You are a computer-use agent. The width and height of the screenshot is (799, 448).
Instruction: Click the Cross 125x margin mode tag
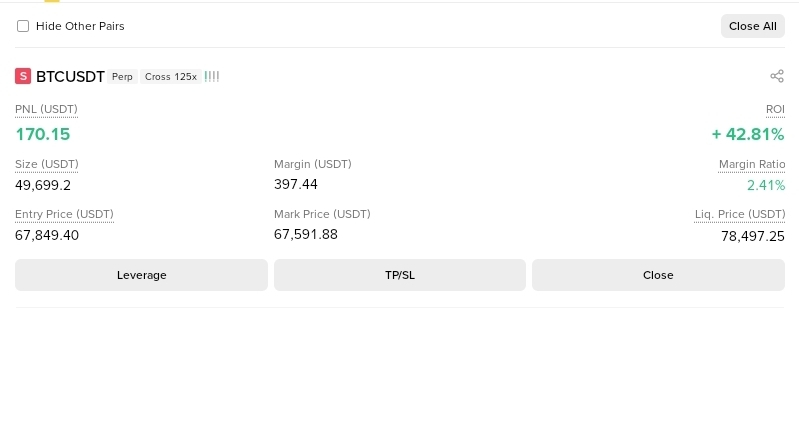coord(171,77)
